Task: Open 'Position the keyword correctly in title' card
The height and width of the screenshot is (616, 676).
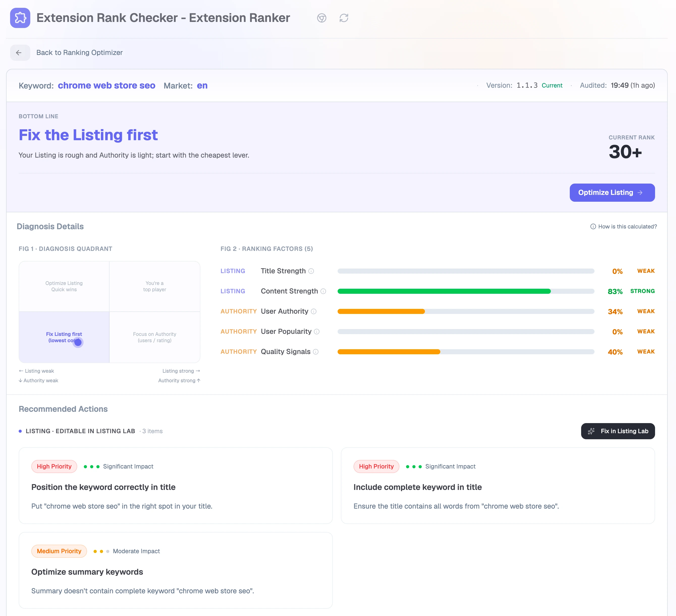Action: click(175, 486)
